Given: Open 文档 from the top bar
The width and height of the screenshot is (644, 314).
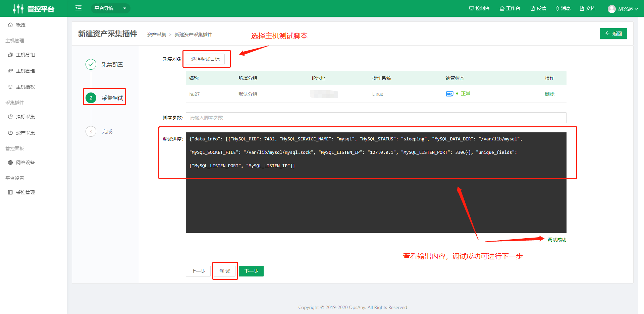Looking at the screenshot, I should point(588,8).
